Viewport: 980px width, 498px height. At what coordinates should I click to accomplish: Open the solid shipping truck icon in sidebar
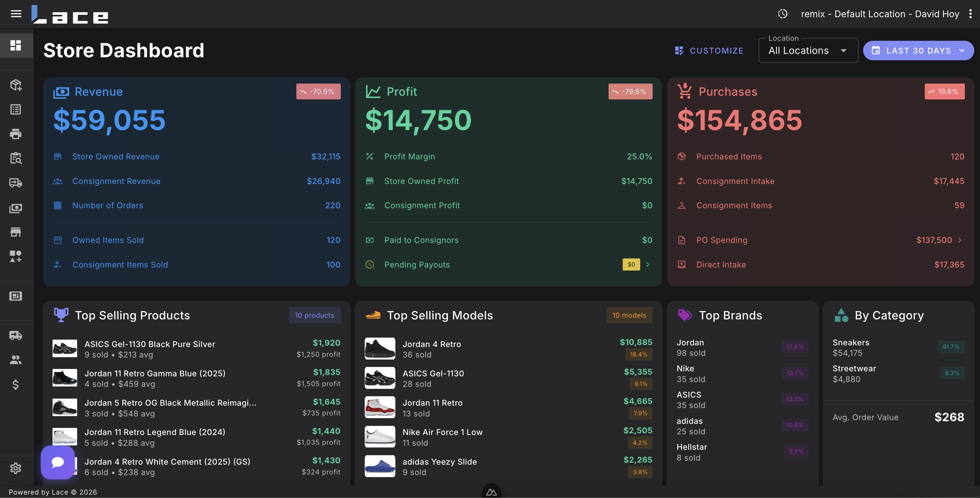click(15, 335)
